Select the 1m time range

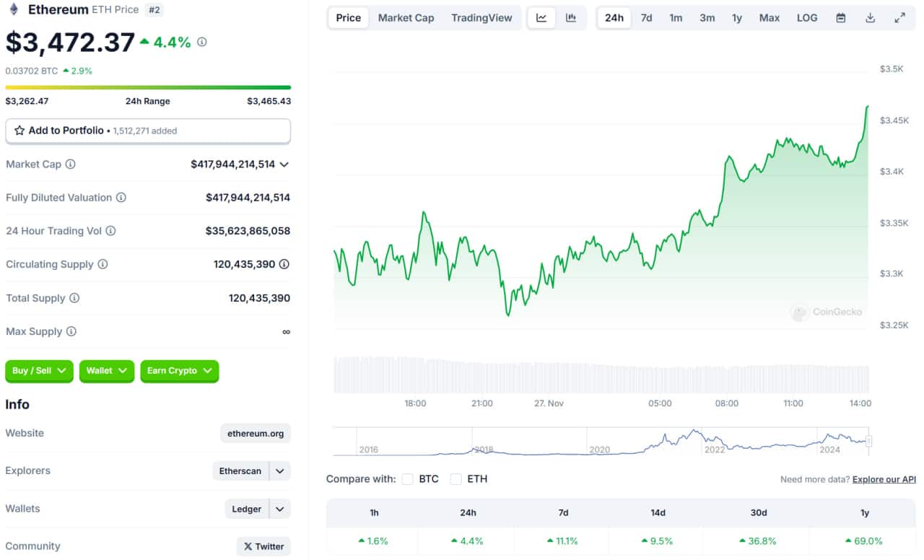[x=676, y=18]
